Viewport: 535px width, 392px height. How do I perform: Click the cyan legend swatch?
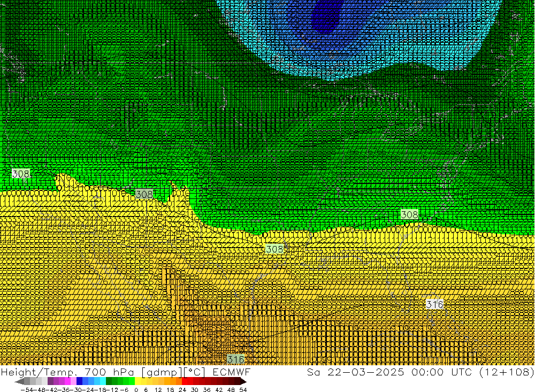103,381
